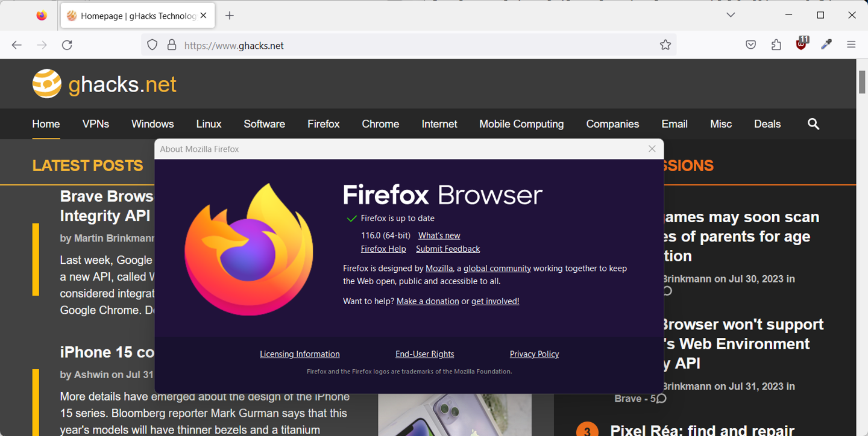Image resolution: width=868 pixels, height=436 pixels.
Task: Expand the list all tabs chevron
Action: click(x=731, y=15)
